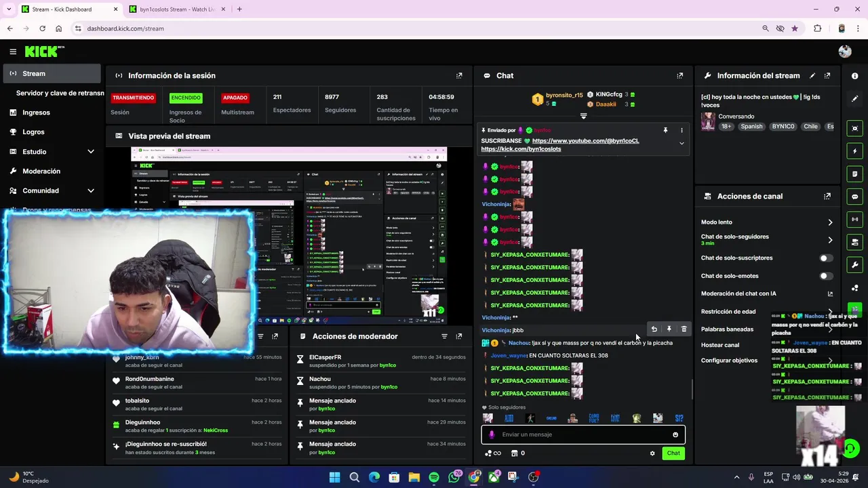
Task: Click the lightning bolt icon in the right sidebar
Action: [855, 151]
